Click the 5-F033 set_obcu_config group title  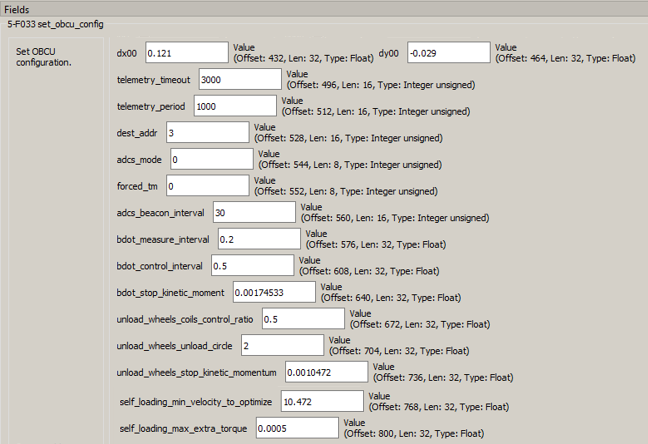55,24
